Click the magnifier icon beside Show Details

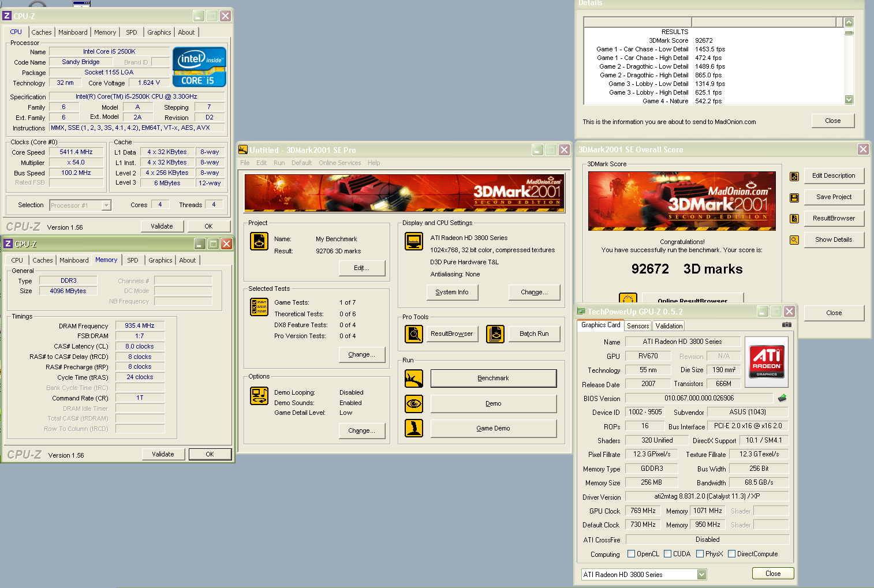(x=794, y=240)
